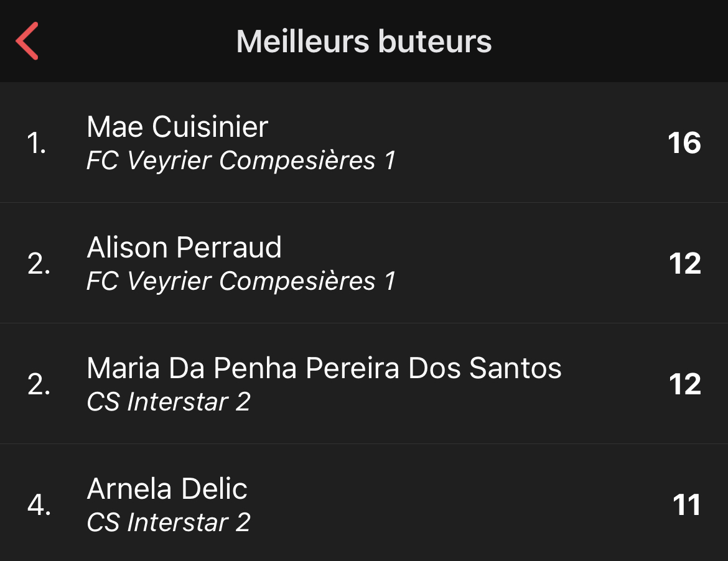728x561 pixels.
Task: Click Maria Da Penha's goal count 12
Action: pos(684,384)
